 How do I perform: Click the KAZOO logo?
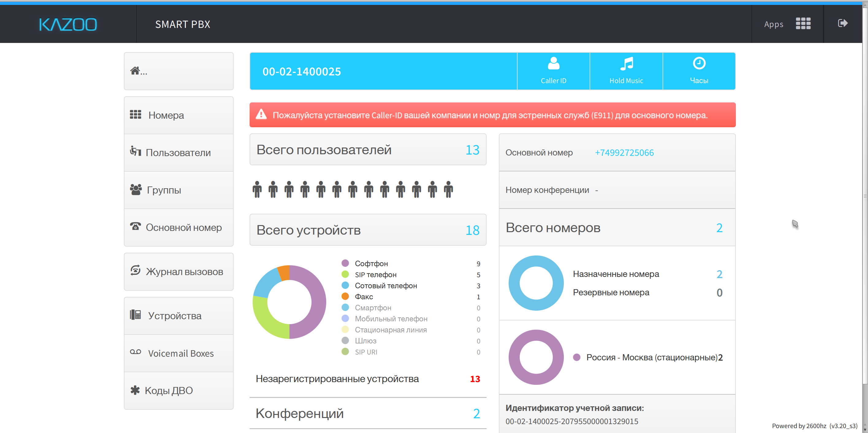point(68,24)
